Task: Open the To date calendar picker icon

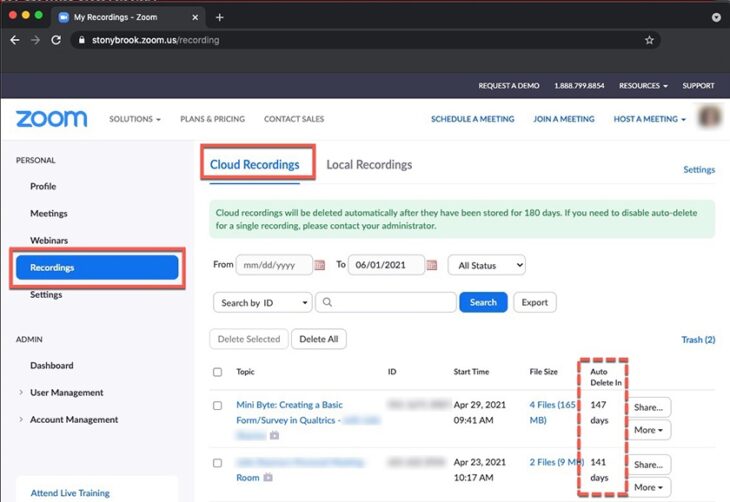Action: tap(432, 266)
